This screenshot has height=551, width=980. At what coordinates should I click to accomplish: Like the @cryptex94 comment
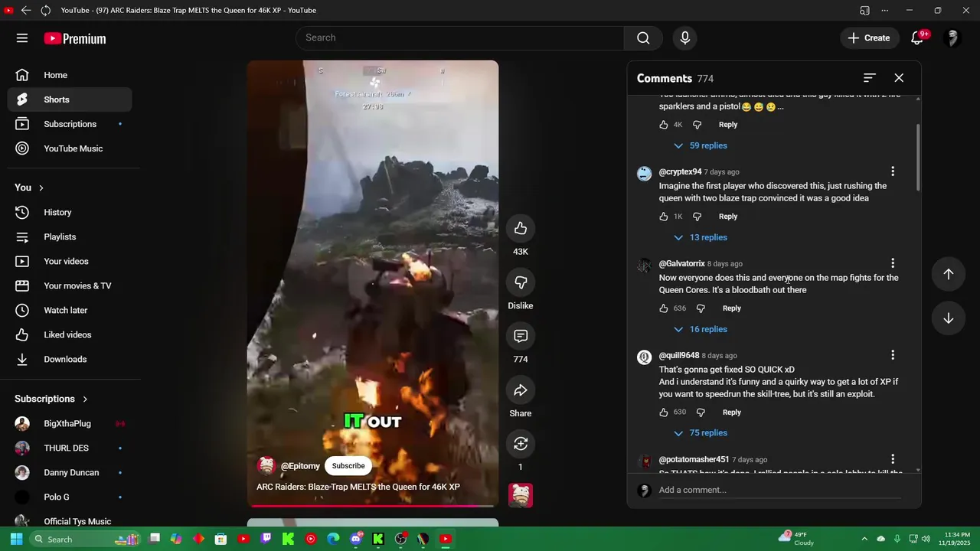click(664, 217)
